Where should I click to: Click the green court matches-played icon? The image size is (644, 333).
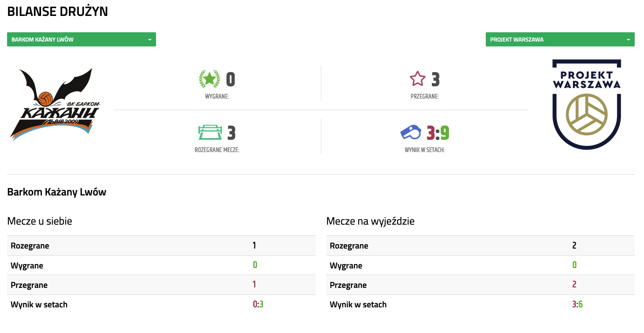coord(210,133)
